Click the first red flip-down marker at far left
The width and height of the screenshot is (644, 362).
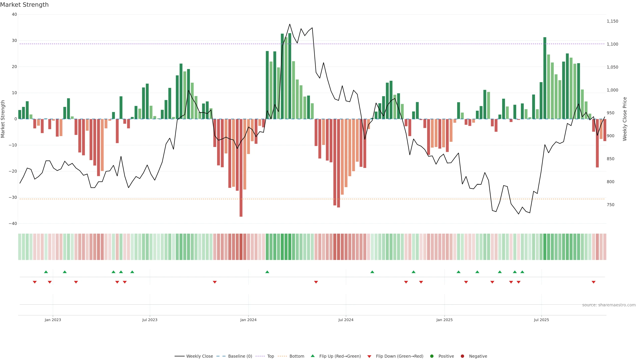point(35,282)
